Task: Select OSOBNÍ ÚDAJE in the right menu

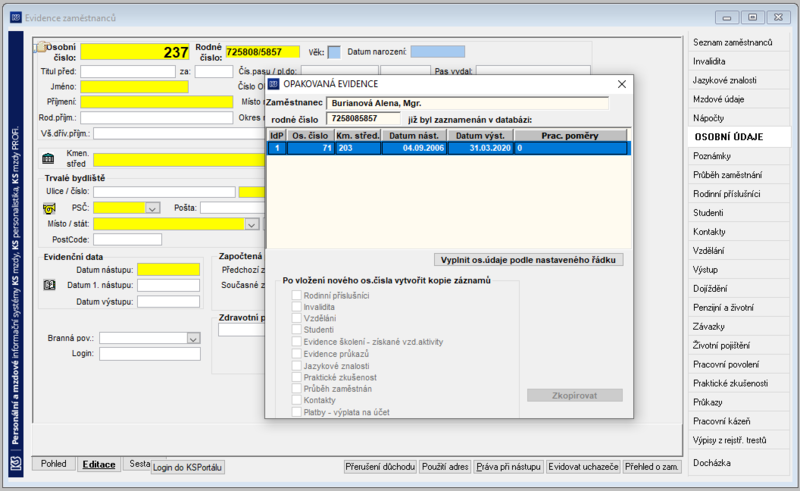Action: pos(738,137)
